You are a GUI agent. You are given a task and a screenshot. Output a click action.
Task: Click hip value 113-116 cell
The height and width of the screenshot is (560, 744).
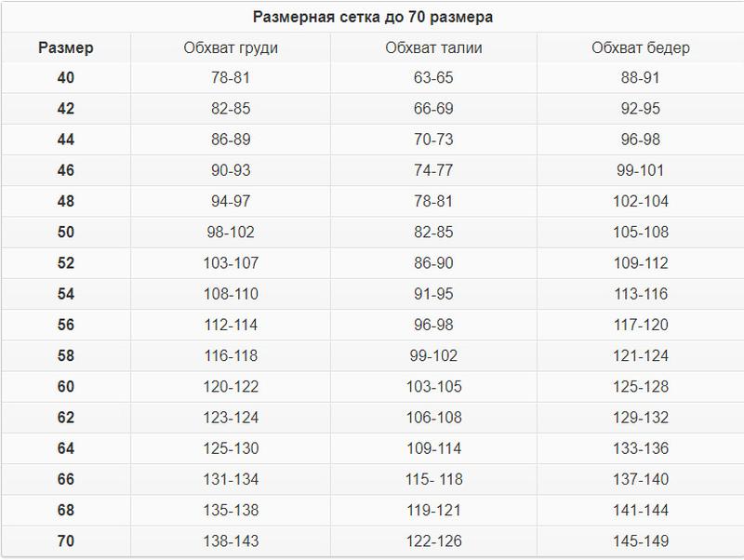click(640, 294)
